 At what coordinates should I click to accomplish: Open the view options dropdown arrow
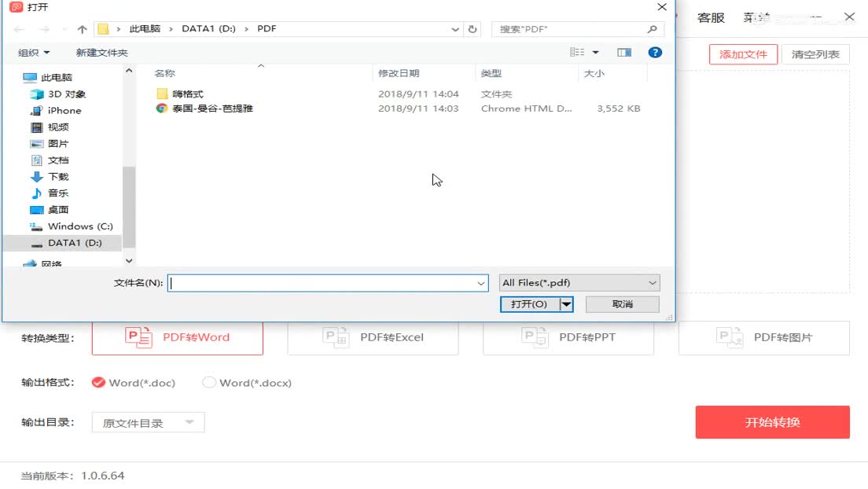tap(595, 52)
